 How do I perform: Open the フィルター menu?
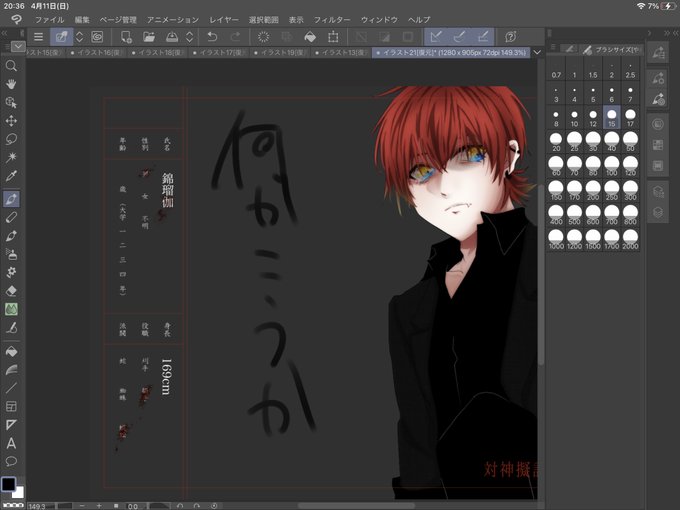332,20
